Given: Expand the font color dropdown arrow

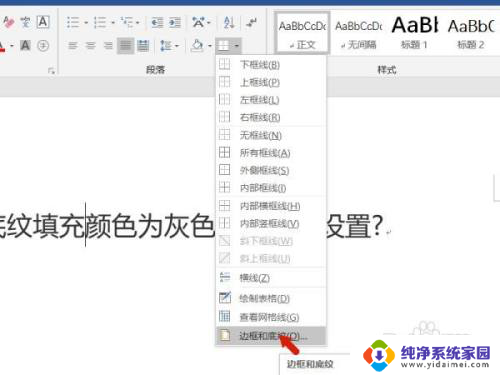Looking at the screenshot, I should point(12,46).
